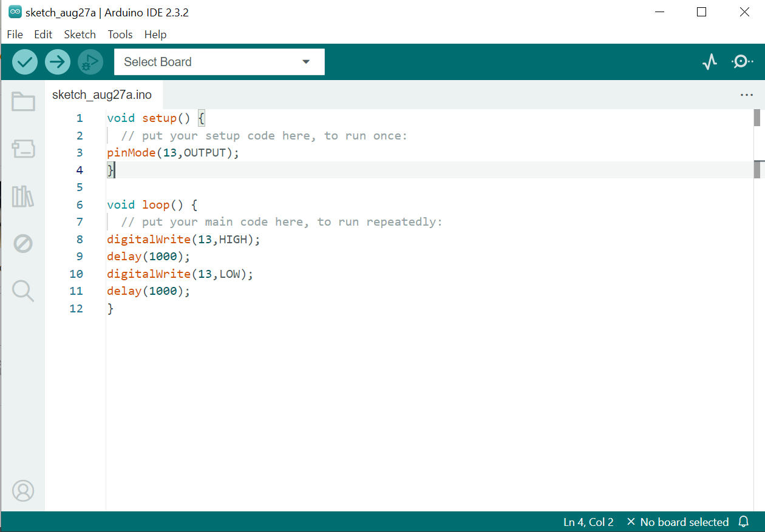
Task: Click line number 6 in gutter
Action: [80, 204]
